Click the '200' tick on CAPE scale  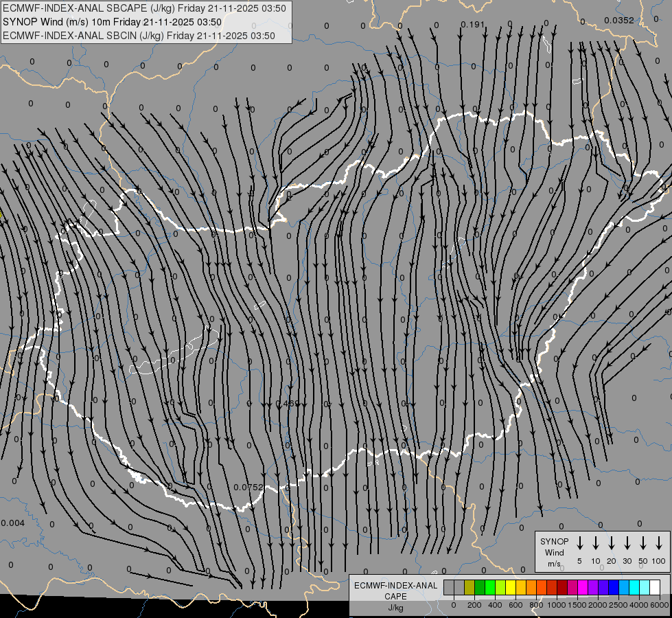(474, 605)
